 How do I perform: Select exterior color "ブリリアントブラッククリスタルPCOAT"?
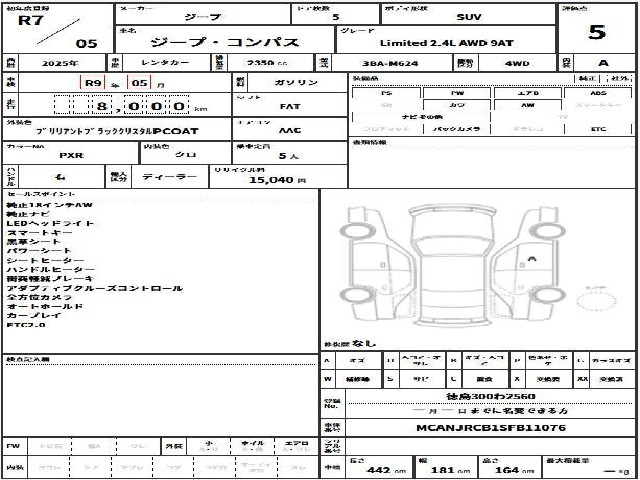point(117,131)
